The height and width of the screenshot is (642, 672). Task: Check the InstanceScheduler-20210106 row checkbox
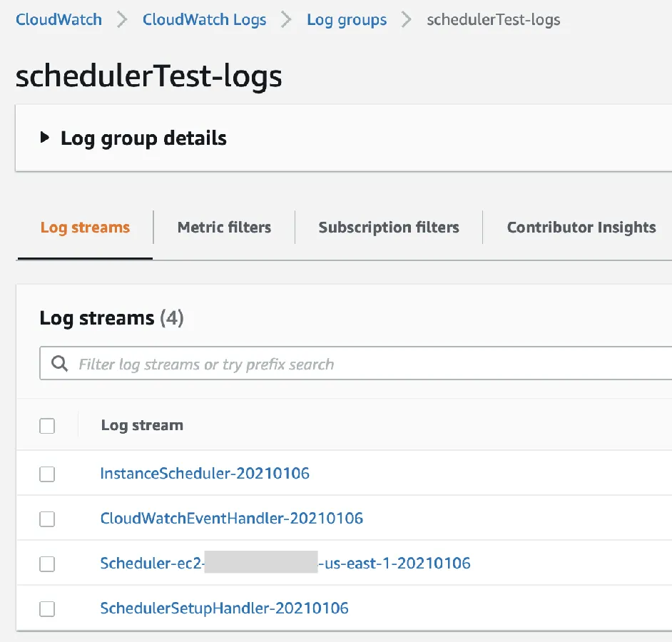coord(47,474)
